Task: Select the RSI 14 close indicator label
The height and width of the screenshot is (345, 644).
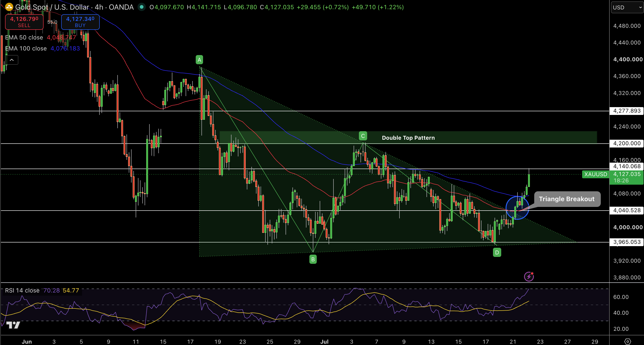Action: tap(22, 290)
